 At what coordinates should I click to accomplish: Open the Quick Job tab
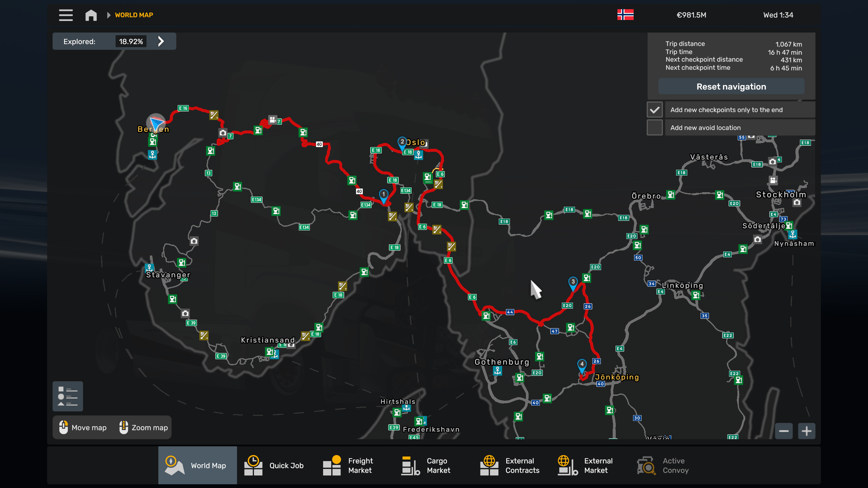click(275, 465)
